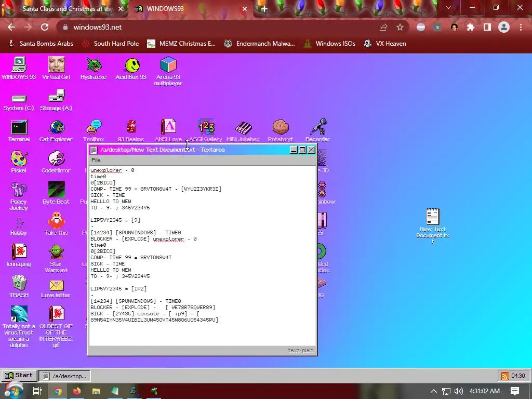Viewport: 532px width, 399px height.
Task: Open the Virtual Girl icon
Action: pos(56,68)
